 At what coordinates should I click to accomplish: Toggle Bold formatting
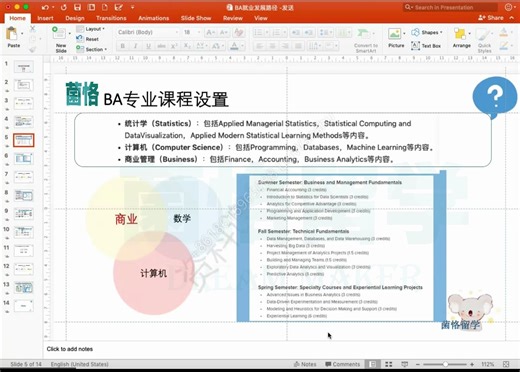click(x=123, y=46)
